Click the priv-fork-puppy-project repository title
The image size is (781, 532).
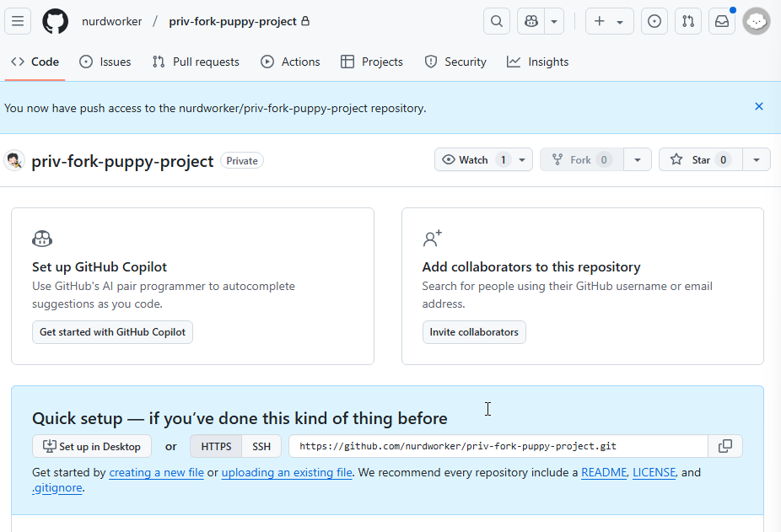coord(122,161)
